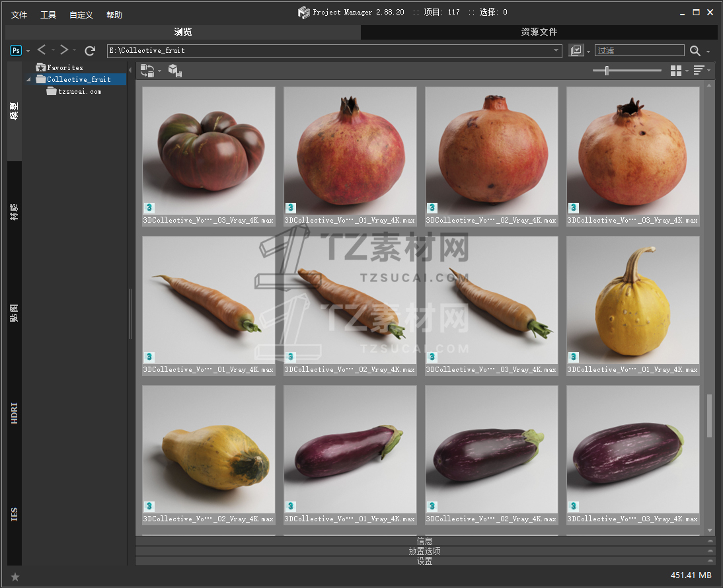Click the favorites star in the status bar
723x588 pixels.
pyautogui.click(x=15, y=577)
